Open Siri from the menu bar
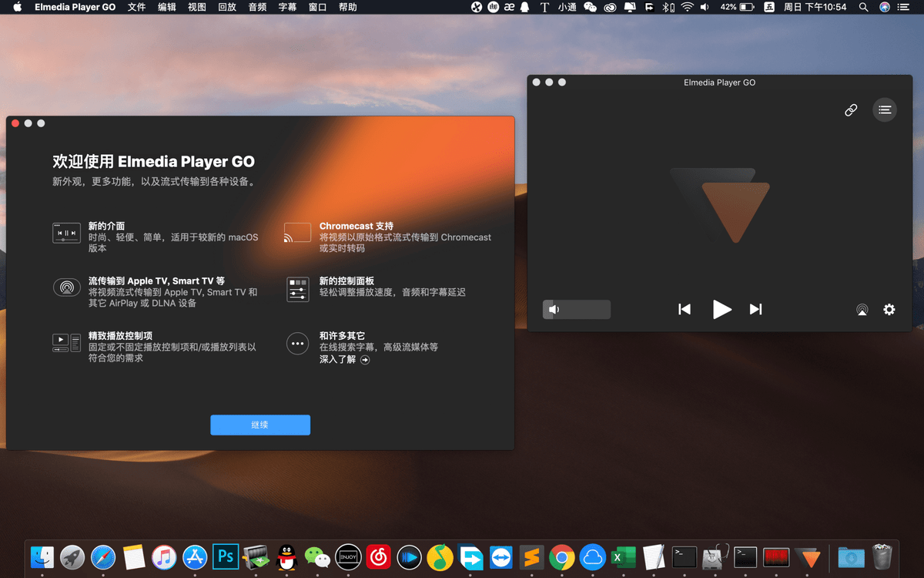The width and height of the screenshot is (924, 578). point(884,7)
